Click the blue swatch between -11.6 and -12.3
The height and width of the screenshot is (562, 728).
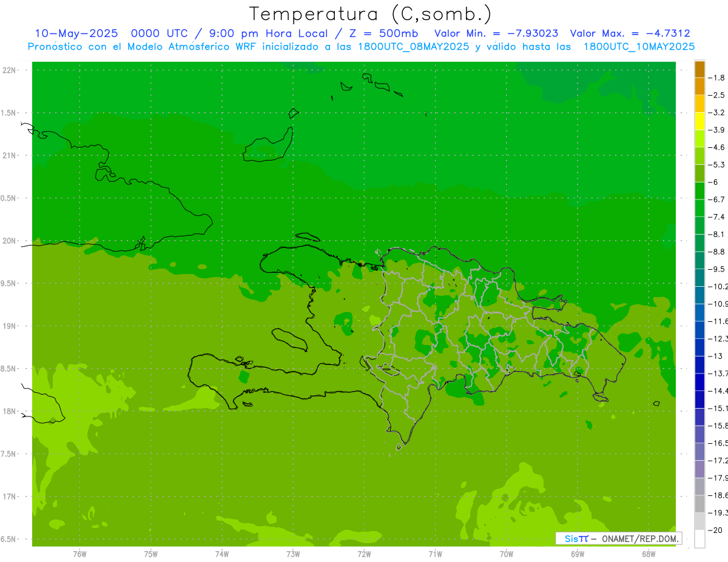pyautogui.click(x=699, y=330)
